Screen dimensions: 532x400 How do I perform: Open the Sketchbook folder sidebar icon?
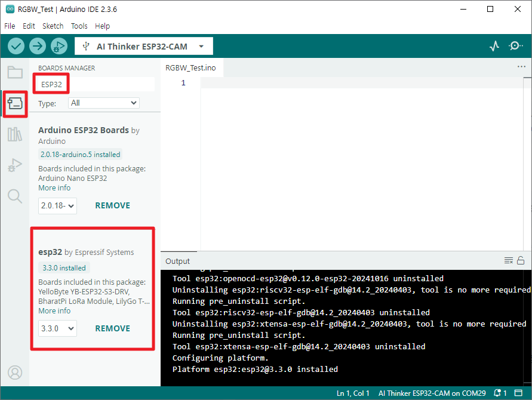15,72
